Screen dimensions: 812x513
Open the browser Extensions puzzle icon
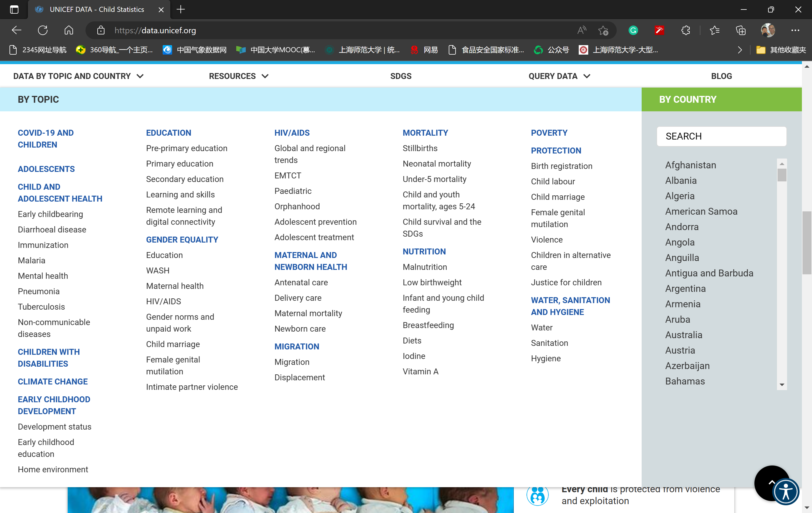pos(685,30)
